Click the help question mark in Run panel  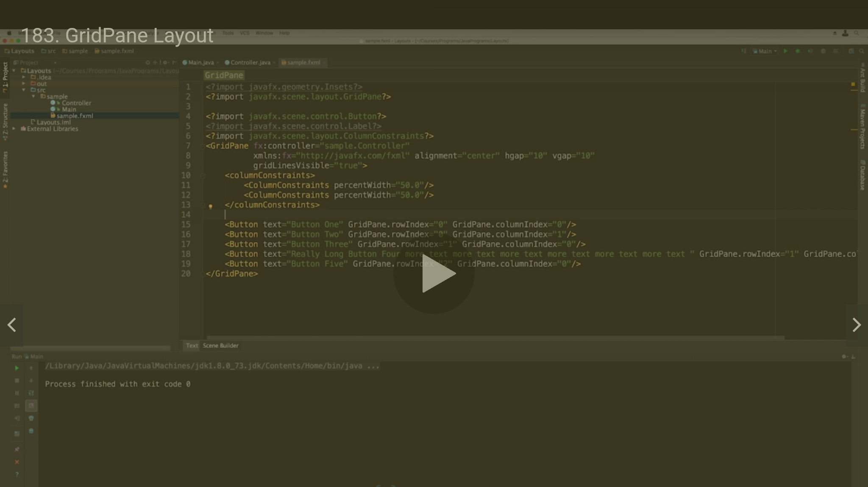17,474
